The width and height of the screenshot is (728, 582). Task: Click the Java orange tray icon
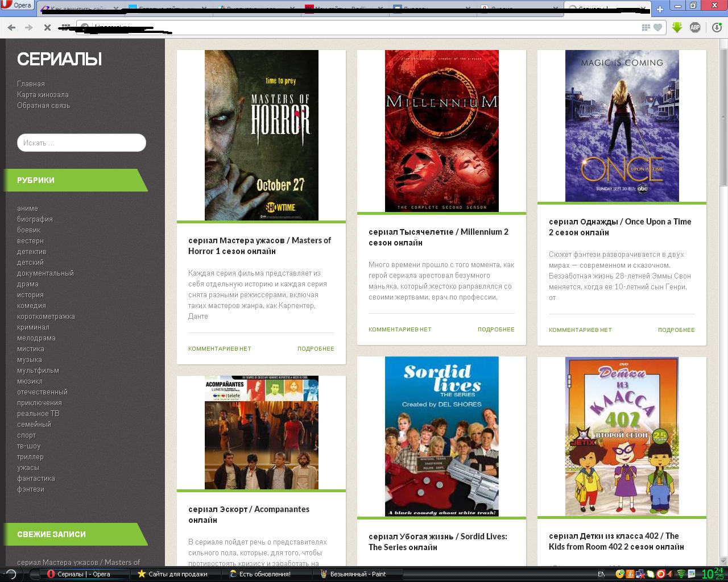coord(630,574)
